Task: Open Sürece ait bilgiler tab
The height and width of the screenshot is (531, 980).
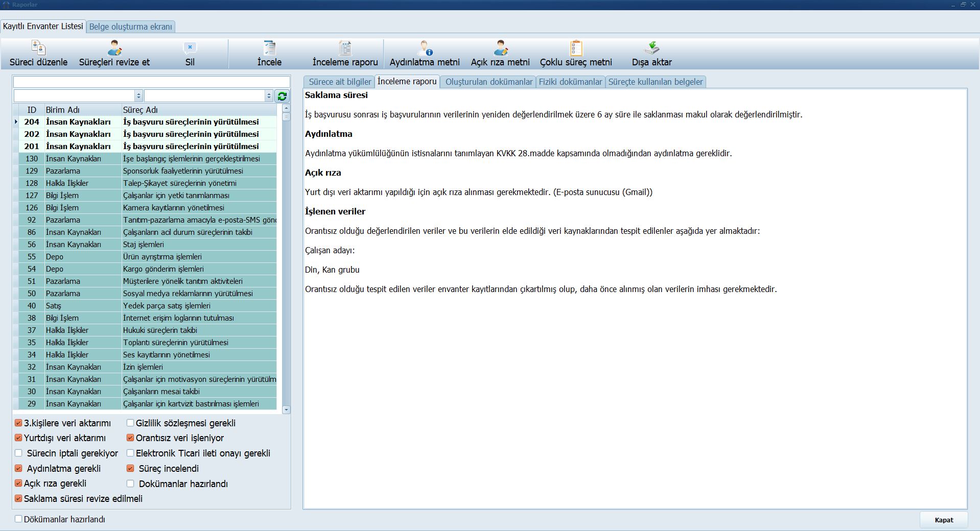Action: [x=340, y=82]
